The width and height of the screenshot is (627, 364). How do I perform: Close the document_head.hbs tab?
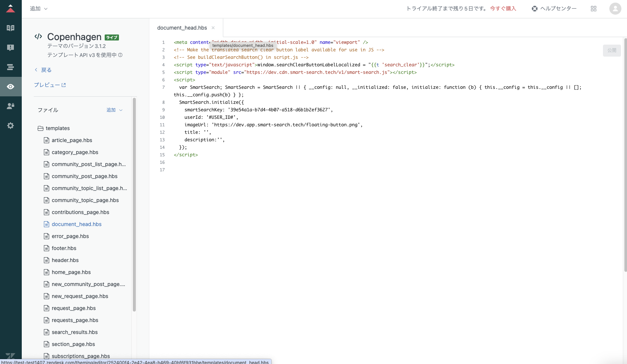point(213,28)
